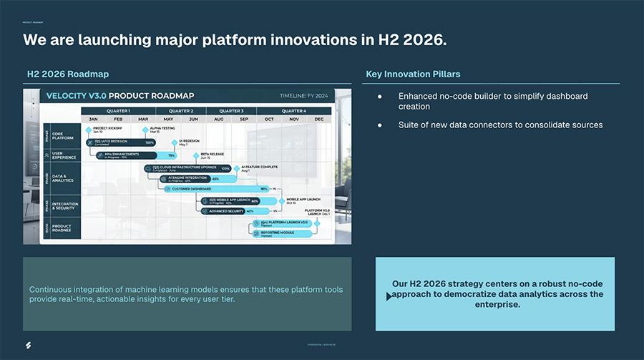644x360 pixels.
Task: Click the Enhanced no-code builder bullet
Action: point(493,101)
